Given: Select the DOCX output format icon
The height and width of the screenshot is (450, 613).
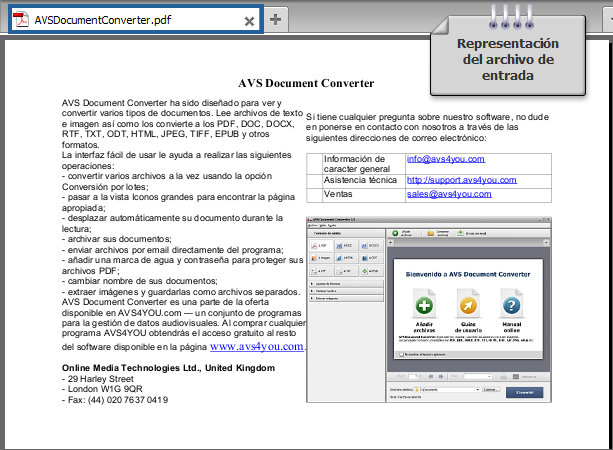Looking at the screenshot, I should [370, 244].
